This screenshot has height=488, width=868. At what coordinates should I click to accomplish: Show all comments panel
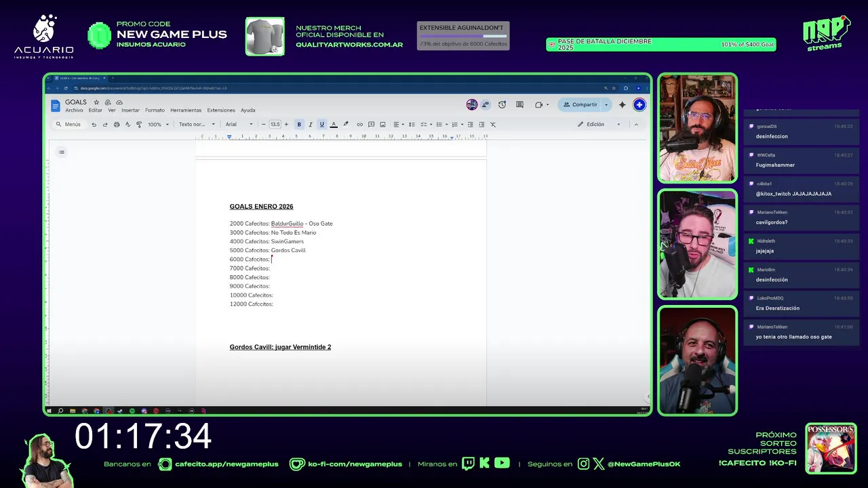[x=519, y=105]
